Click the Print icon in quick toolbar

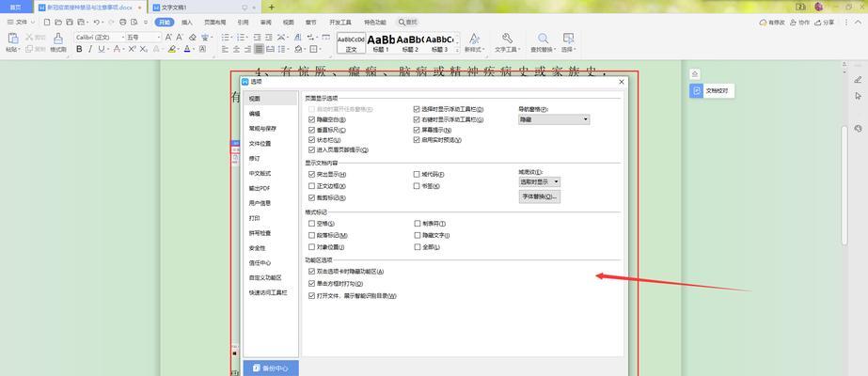click(123, 23)
